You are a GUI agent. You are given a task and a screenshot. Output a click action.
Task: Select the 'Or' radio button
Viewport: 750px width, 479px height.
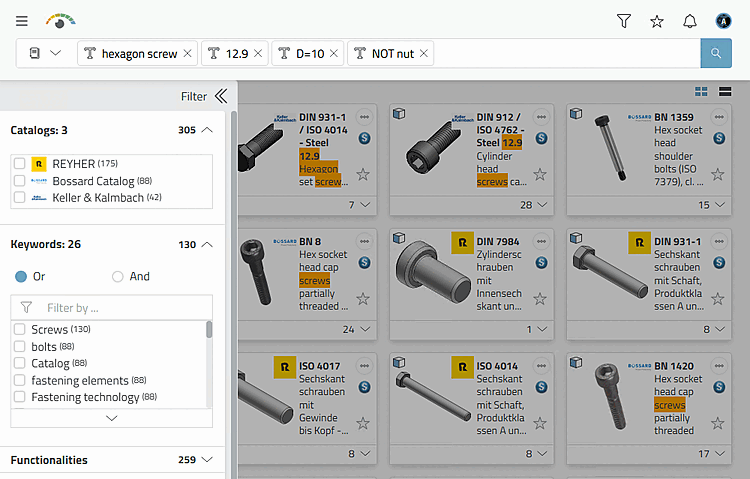(x=21, y=276)
